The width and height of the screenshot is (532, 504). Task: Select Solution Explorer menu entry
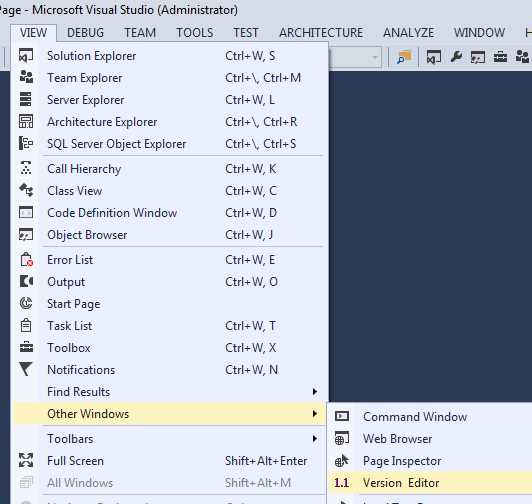[x=170, y=56]
